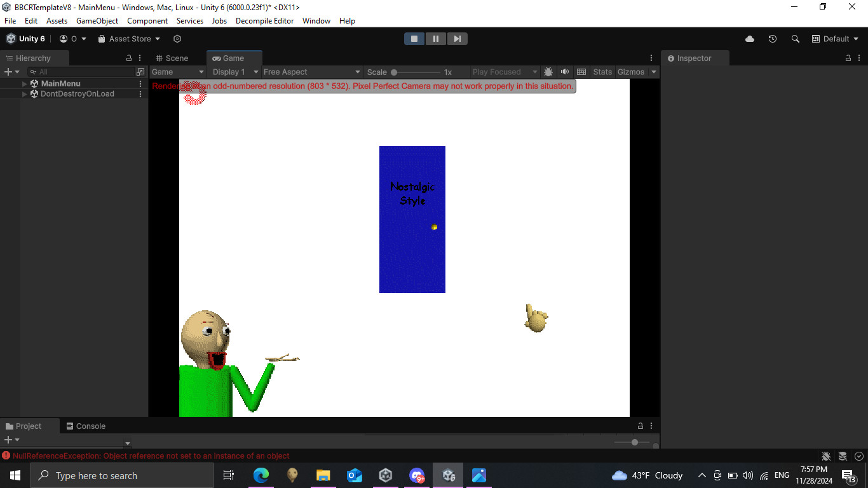This screenshot has height=488, width=868.
Task: Expand the MainMenu hierarchy object
Action: 24,83
